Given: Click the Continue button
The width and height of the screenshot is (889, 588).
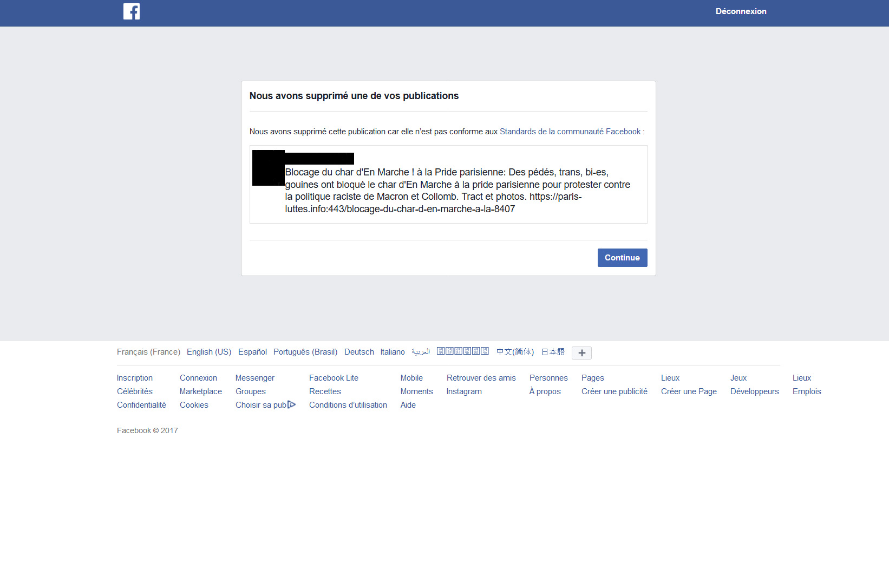Looking at the screenshot, I should [x=622, y=258].
